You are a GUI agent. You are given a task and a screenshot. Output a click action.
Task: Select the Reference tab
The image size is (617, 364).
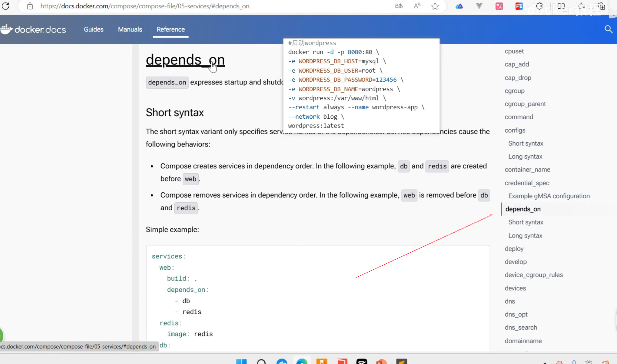click(x=171, y=29)
